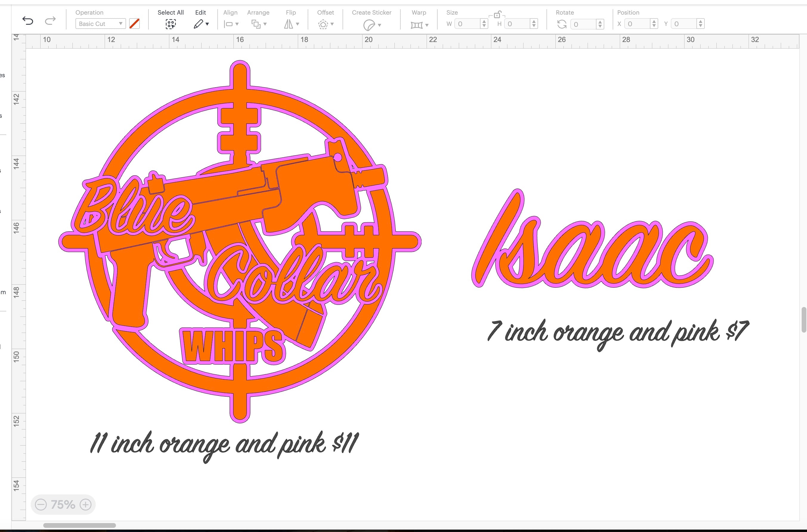The image size is (807, 532).
Task: Click the Rotate angle input field
Action: click(x=584, y=24)
